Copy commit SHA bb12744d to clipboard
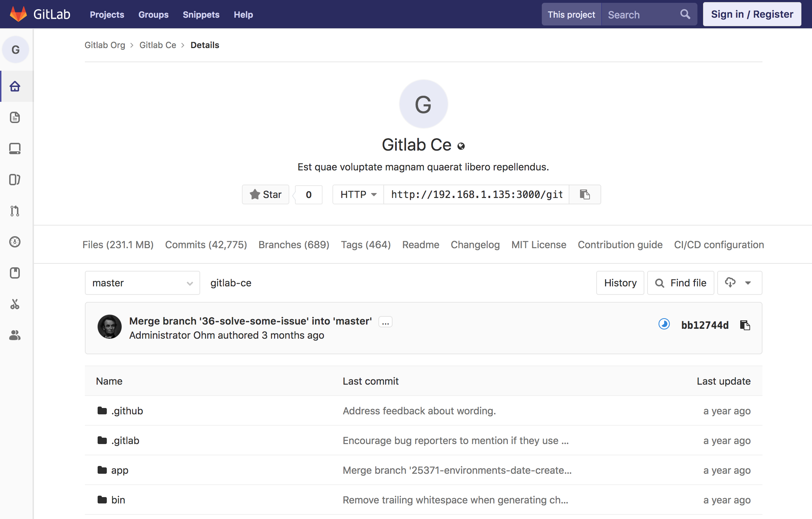812x519 pixels. click(745, 325)
